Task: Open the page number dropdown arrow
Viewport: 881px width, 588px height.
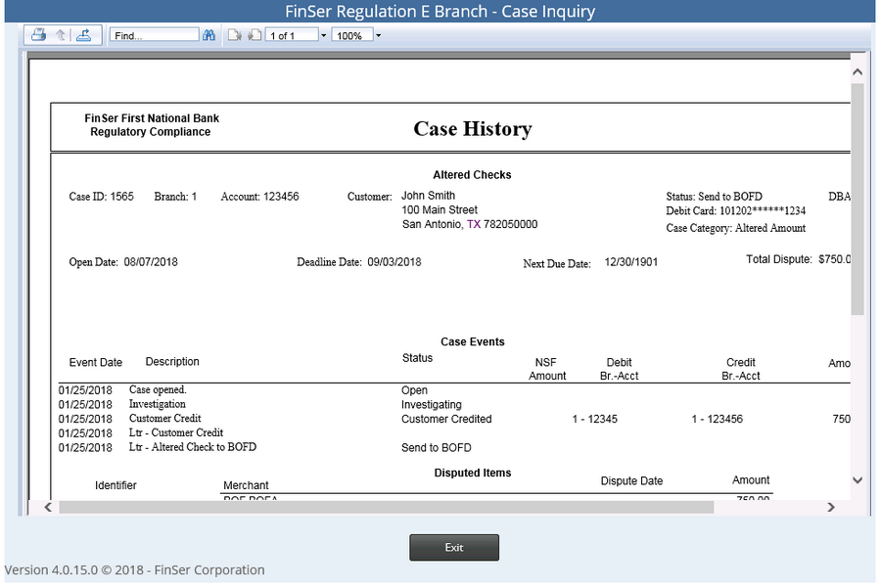Action: (x=324, y=35)
